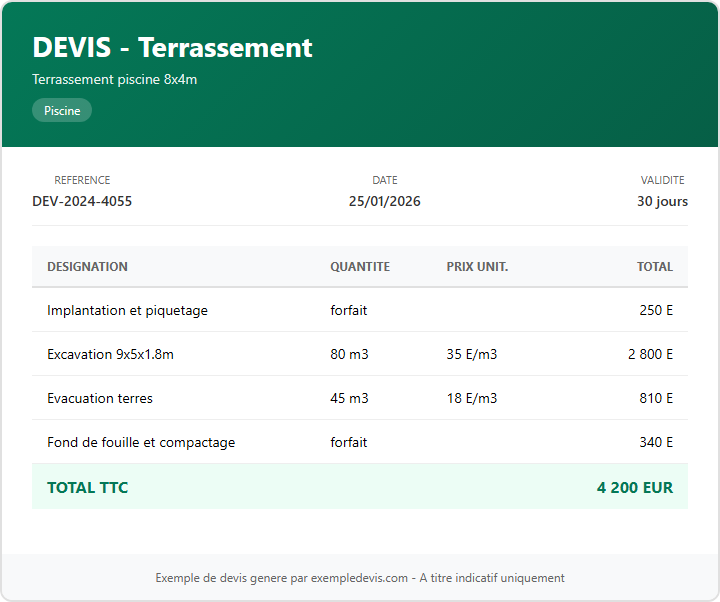
Task: Click the TOTAL column header
Action: point(655,267)
